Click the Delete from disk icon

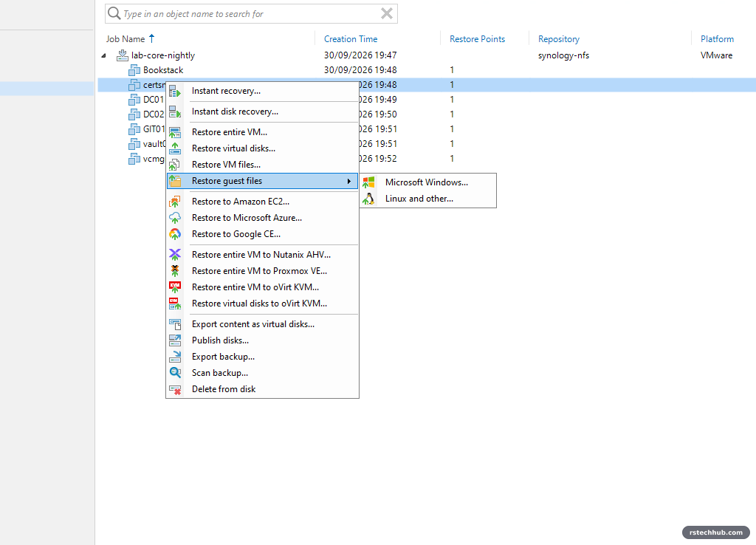coord(175,389)
